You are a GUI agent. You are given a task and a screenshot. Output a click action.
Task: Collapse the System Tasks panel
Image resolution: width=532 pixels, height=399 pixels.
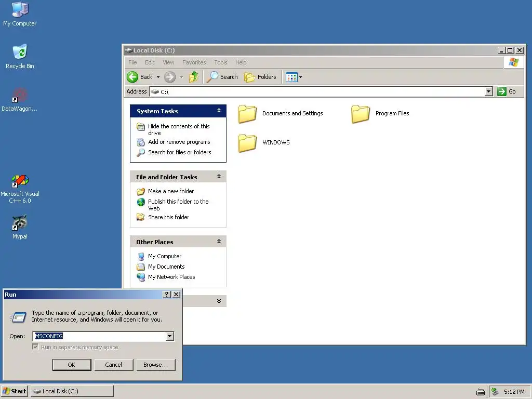tap(219, 111)
